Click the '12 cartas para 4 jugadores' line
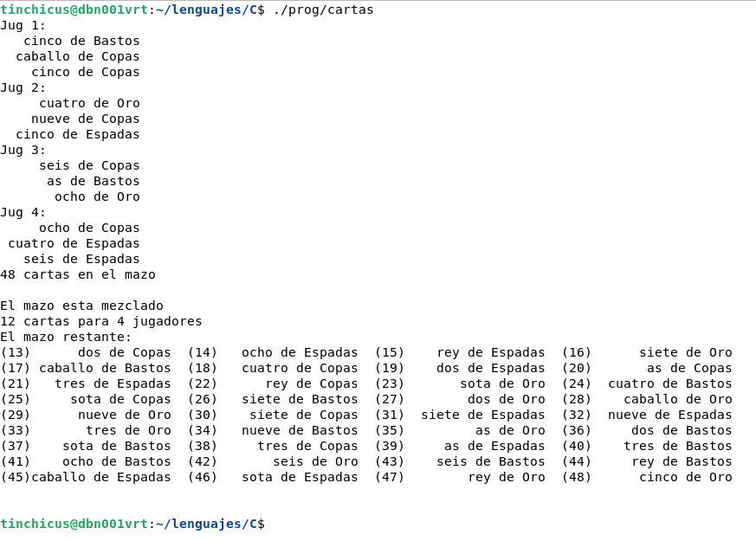Viewport: 756px width, 541px height. (x=101, y=321)
